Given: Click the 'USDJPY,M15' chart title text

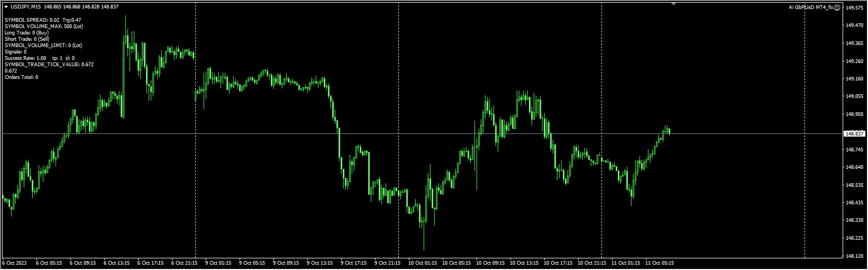Looking at the screenshot, I should pos(25,7).
